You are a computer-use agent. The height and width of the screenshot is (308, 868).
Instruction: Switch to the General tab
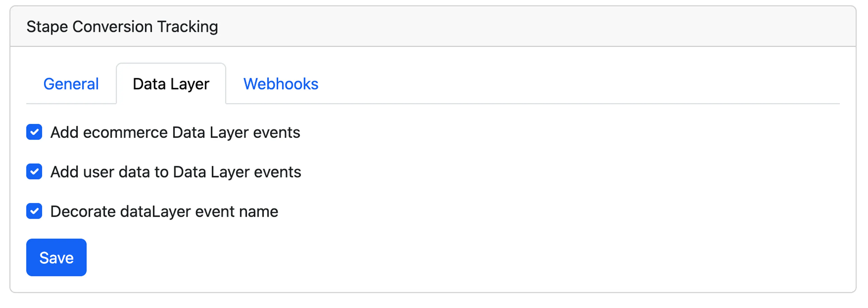[x=71, y=84]
